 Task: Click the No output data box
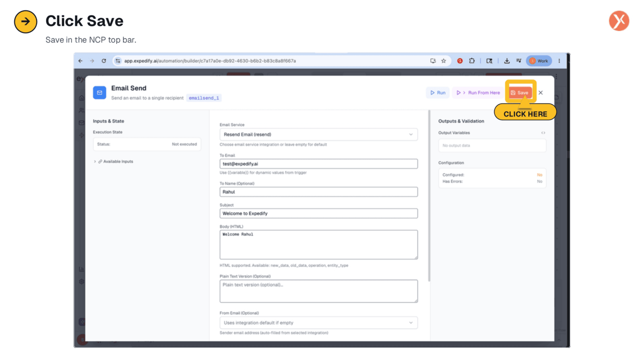pos(492,146)
